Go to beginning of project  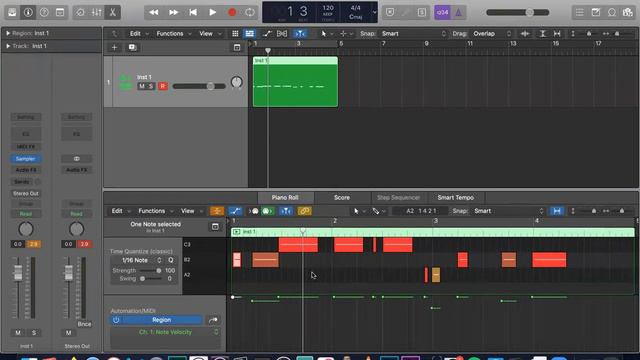(x=193, y=12)
